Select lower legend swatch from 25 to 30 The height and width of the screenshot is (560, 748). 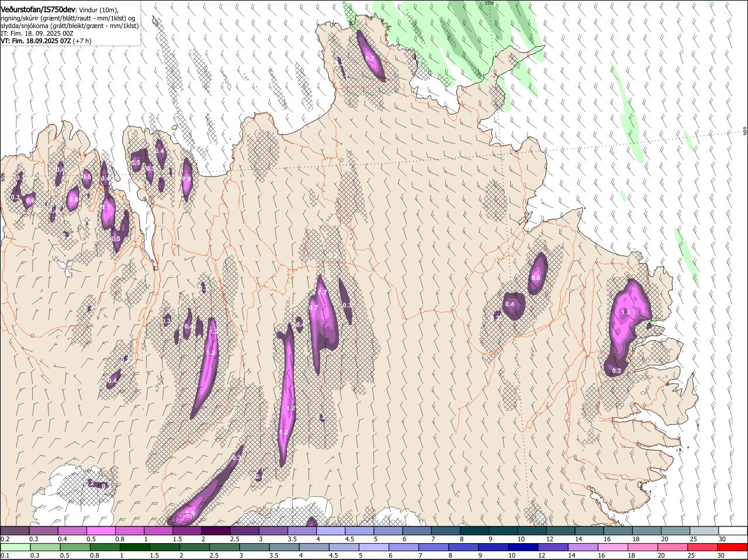[702, 547]
